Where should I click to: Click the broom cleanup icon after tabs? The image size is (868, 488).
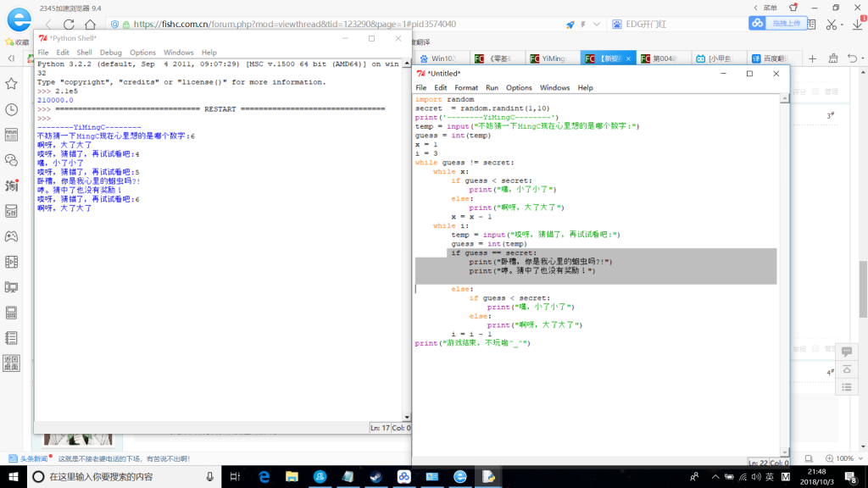833,58
